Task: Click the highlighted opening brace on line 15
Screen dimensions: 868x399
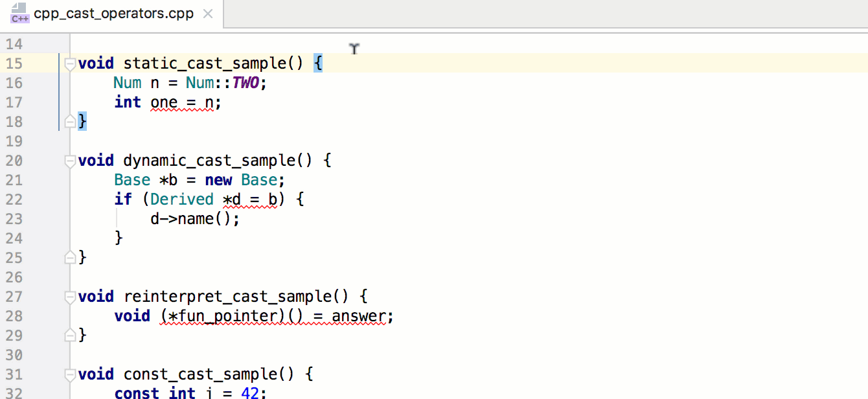Action: pos(317,63)
